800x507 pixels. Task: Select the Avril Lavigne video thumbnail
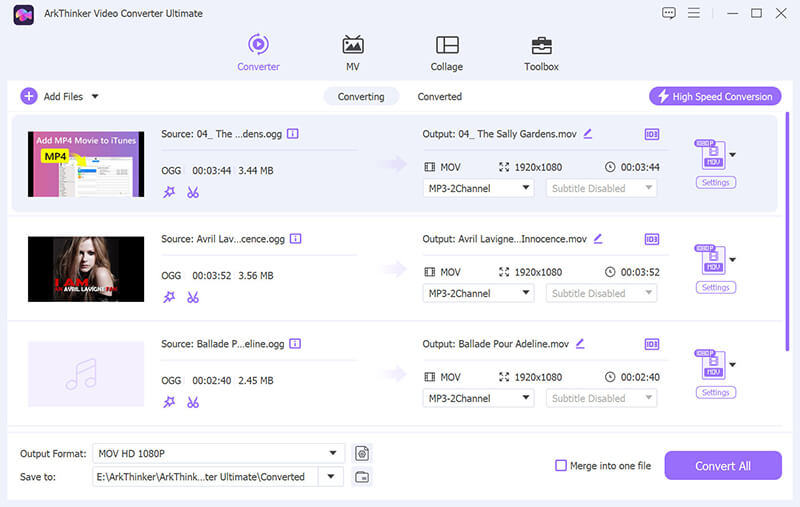click(86, 269)
